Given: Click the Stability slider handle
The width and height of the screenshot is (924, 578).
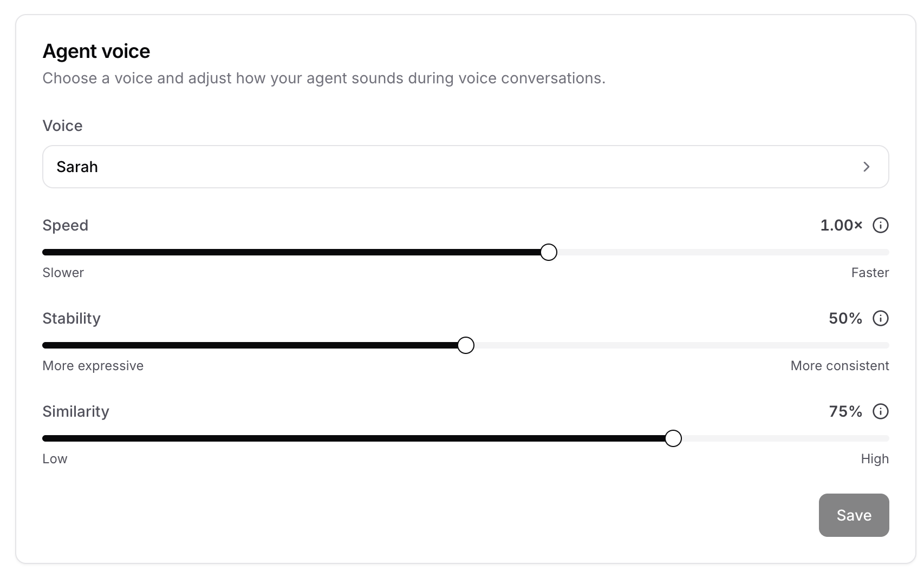Looking at the screenshot, I should (465, 345).
